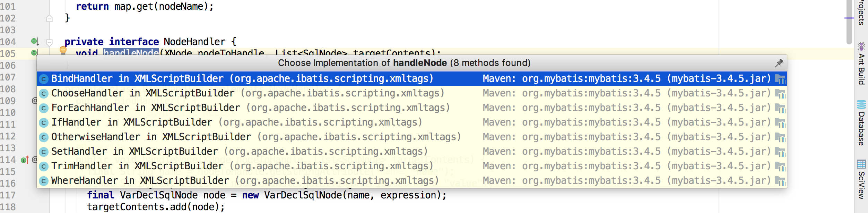Select IfHandler in XMLScriptBuilder implementation
The height and width of the screenshot is (213, 868).
(411, 122)
